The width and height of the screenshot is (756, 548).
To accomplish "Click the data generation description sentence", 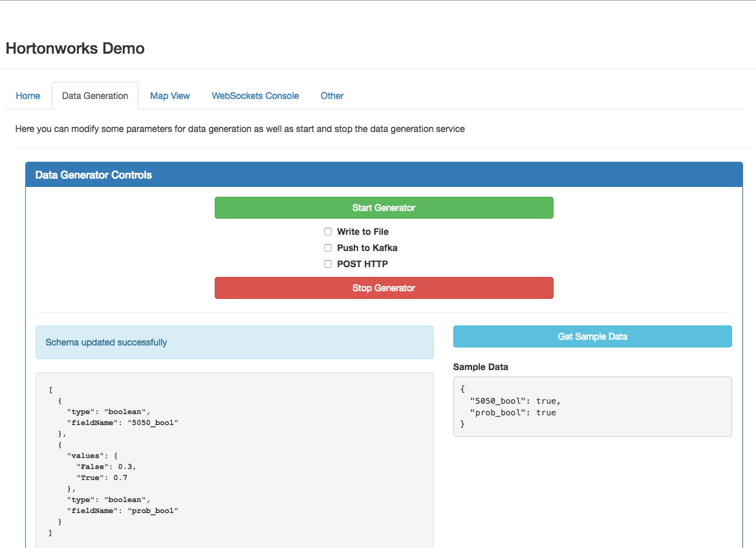I will [x=240, y=129].
